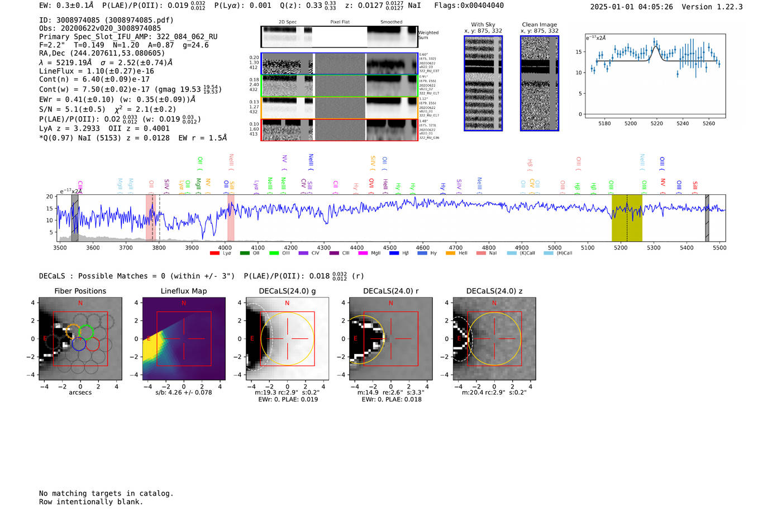Select the (K)CaII legend swatch
The width and height of the screenshot is (782, 532).
[x=512, y=253]
